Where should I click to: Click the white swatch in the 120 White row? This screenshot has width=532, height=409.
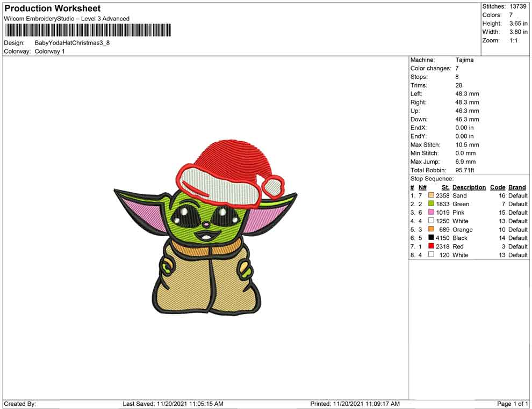(431, 254)
